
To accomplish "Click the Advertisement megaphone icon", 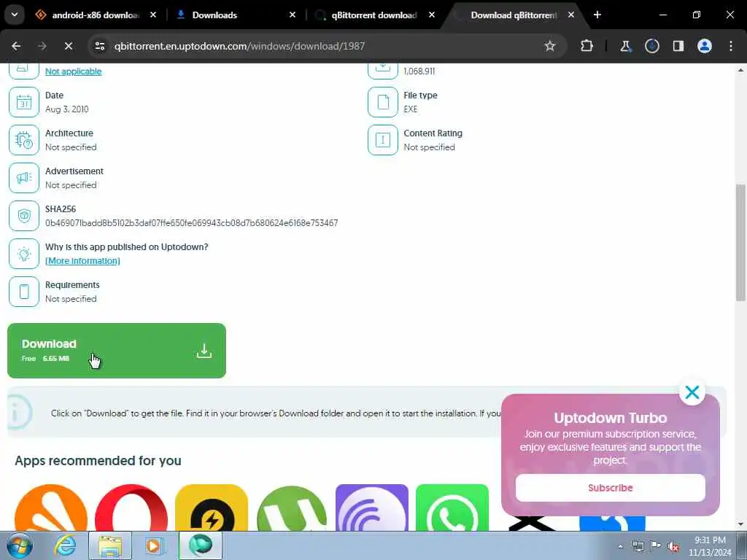I will [24, 178].
